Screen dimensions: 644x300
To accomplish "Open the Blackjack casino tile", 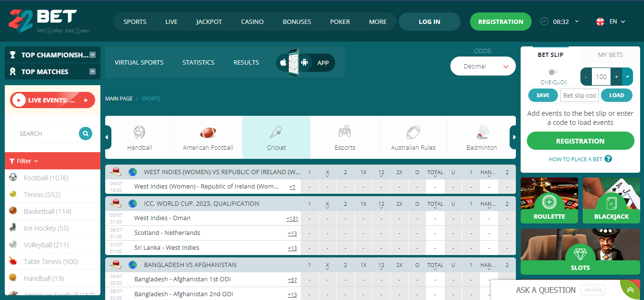I will click(x=611, y=200).
